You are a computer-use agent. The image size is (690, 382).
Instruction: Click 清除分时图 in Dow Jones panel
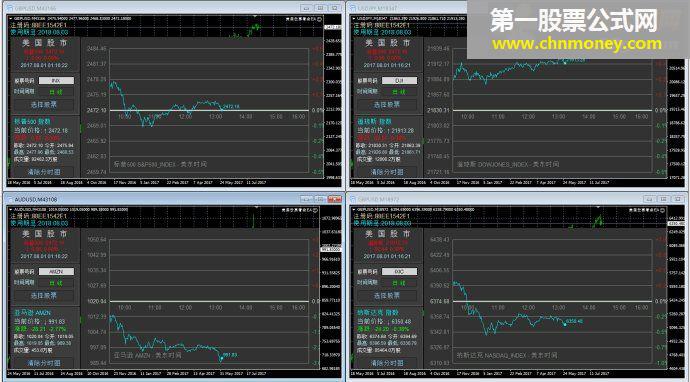click(387, 172)
